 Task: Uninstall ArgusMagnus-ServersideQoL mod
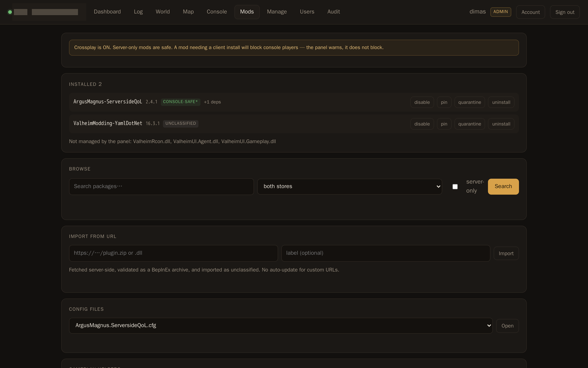pyautogui.click(x=501, y=102)
